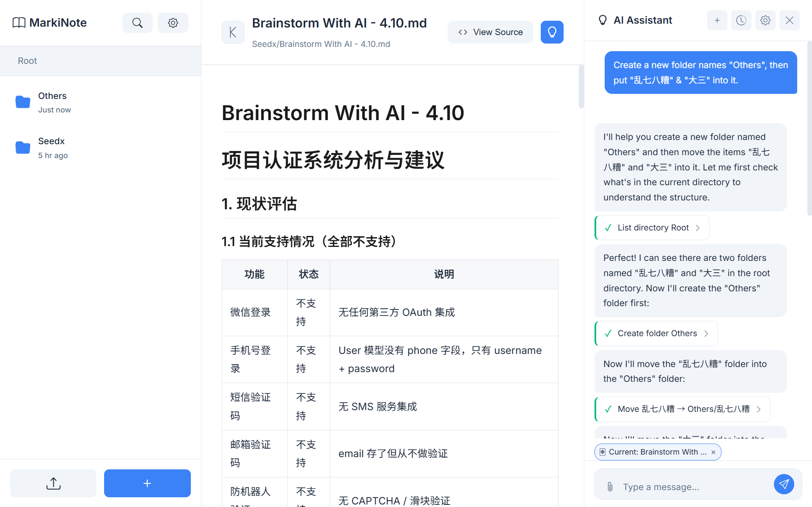Attach a file with the paperclip icon
The width and height of the screenshot is (812, 507).
click(x=609, y=487)
